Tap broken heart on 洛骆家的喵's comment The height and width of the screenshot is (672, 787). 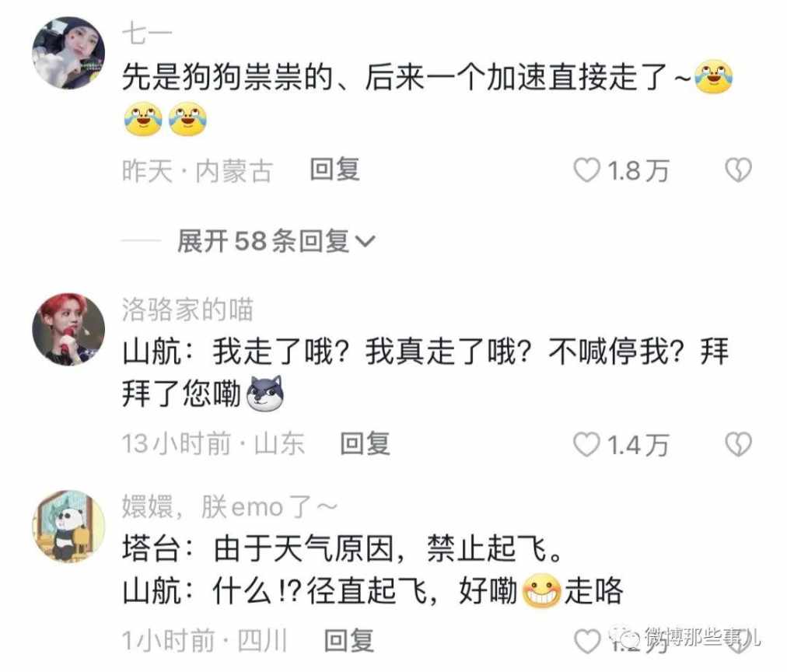(738, 445)
